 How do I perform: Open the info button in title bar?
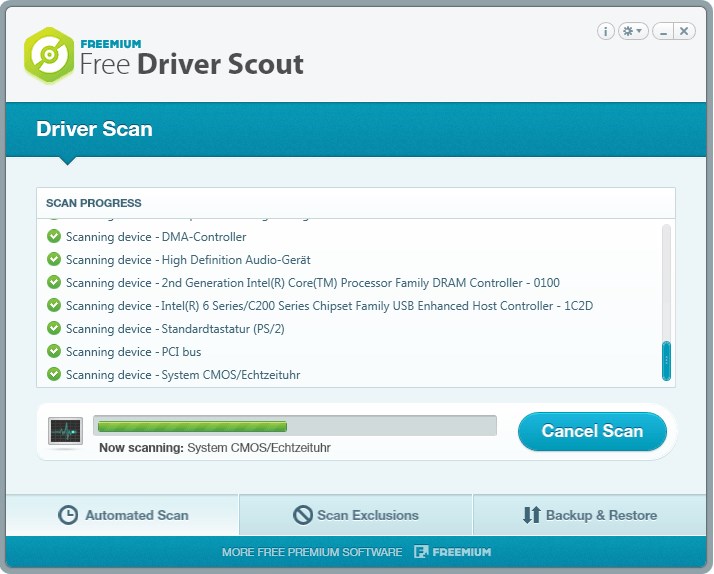click(605, 31)
